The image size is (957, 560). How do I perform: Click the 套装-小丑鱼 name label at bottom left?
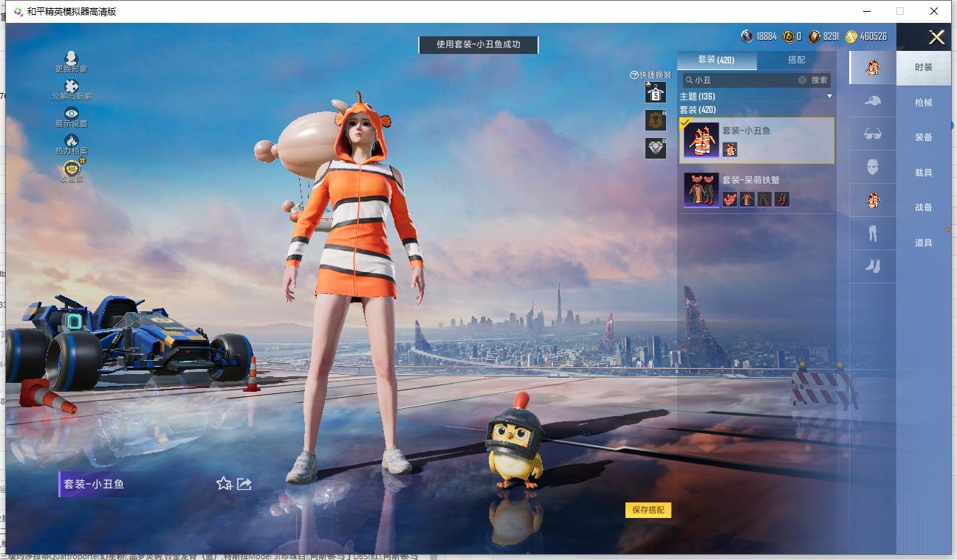pyautogui.click(x=94, y=484)
